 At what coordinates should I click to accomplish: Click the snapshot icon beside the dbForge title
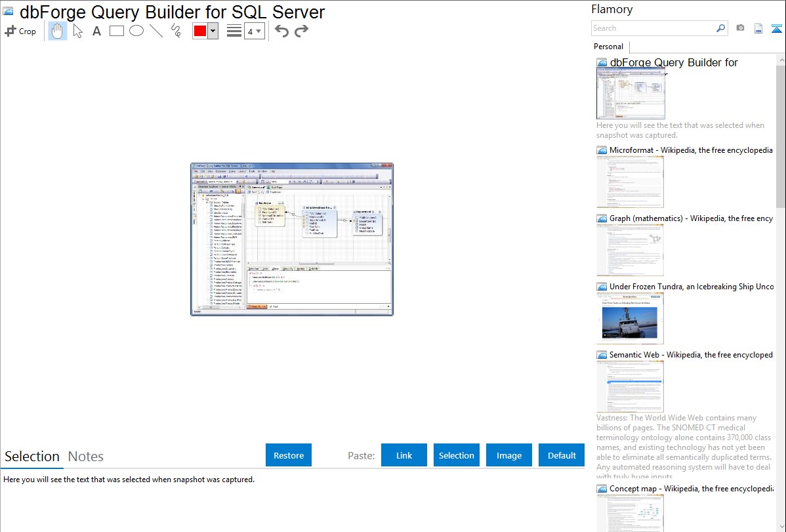8,11
